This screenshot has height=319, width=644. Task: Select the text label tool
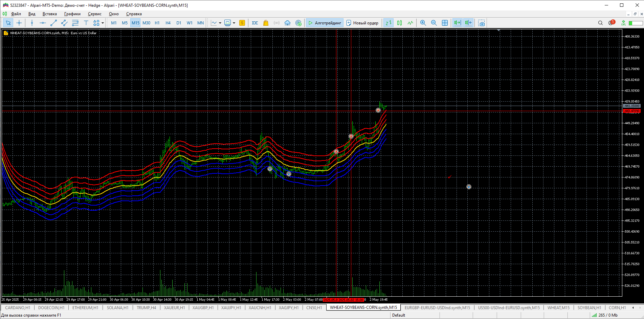tap(86, 23)
